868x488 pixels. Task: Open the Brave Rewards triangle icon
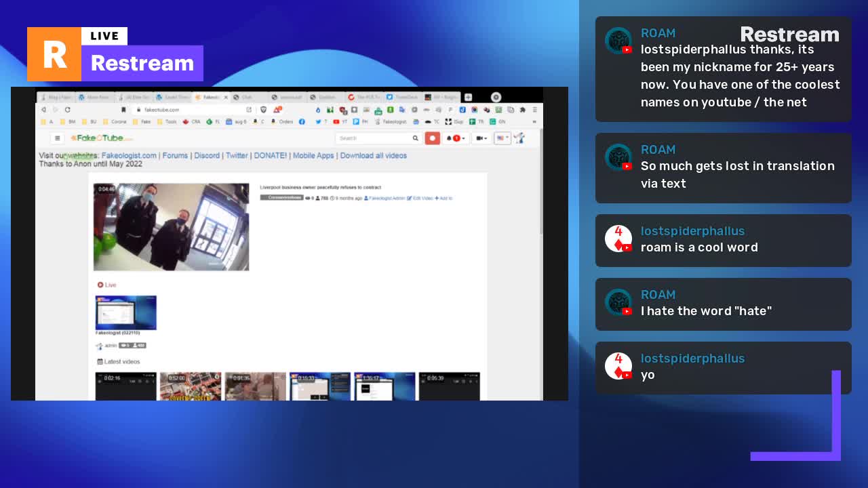pyautogui.click(x=277, y=109)
